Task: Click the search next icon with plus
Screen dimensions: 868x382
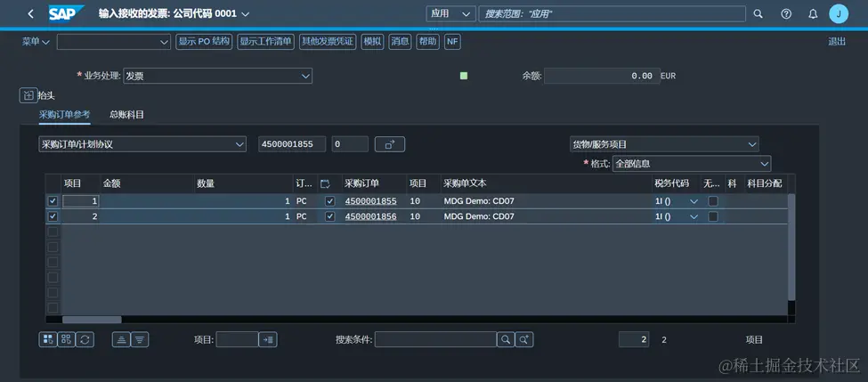Action: [x=524, y=339]
